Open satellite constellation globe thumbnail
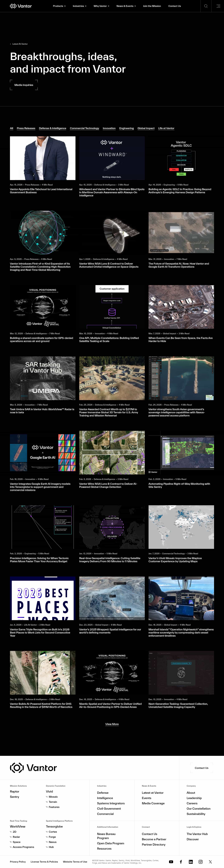Viewport: 224px width, 868px height. 43,232
